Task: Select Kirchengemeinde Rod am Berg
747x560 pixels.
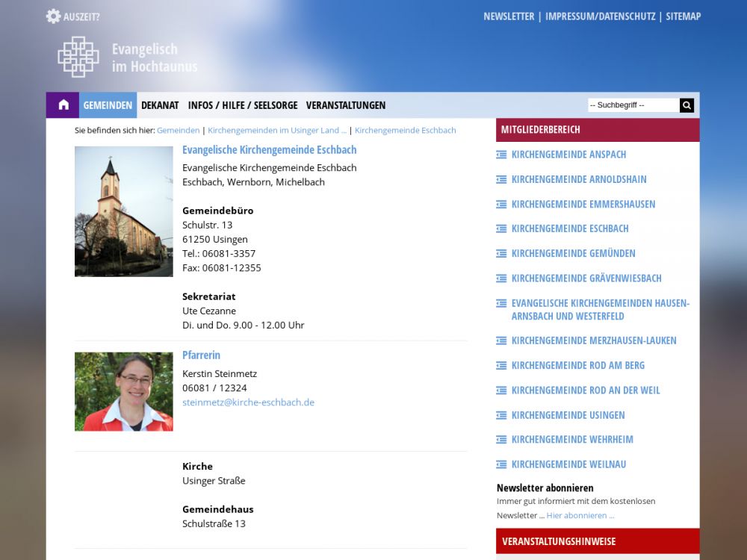Action: (x=577, y=365)
